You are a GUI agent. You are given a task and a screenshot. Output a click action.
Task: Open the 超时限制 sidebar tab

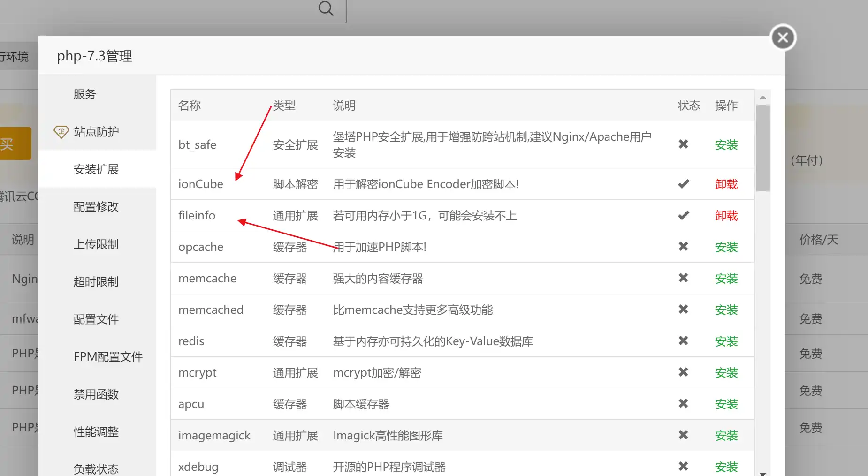point(97,282)
